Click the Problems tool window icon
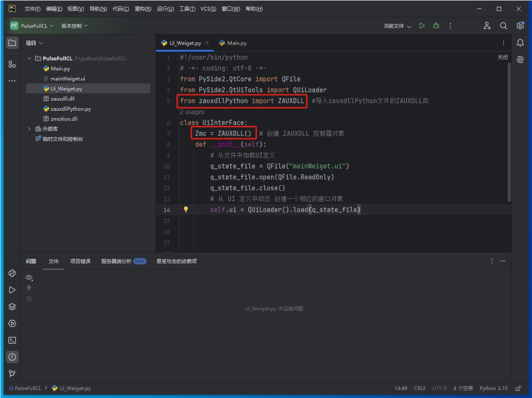 pos(12,357)
